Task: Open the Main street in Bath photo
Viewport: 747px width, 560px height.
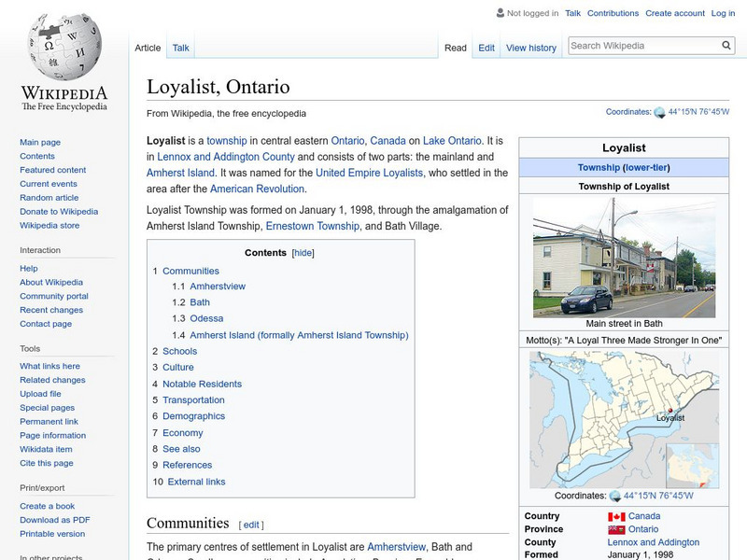Action: coord(624,258)
